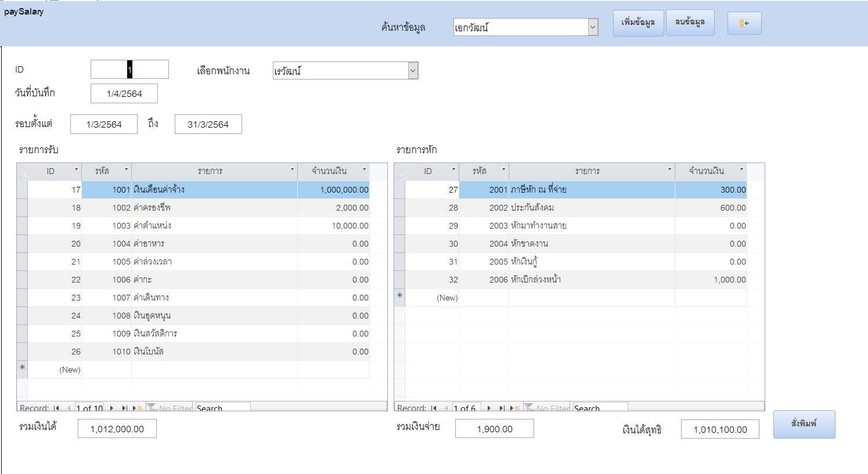Click the 10,000.00 amount cell
This screenshot has width=868, height=474.
(x=333, y=226)
